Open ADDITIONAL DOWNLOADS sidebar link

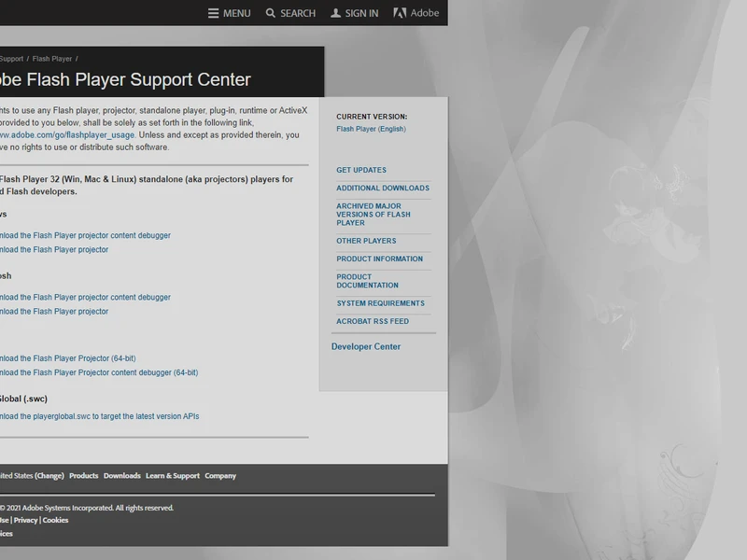coord(383,189)
